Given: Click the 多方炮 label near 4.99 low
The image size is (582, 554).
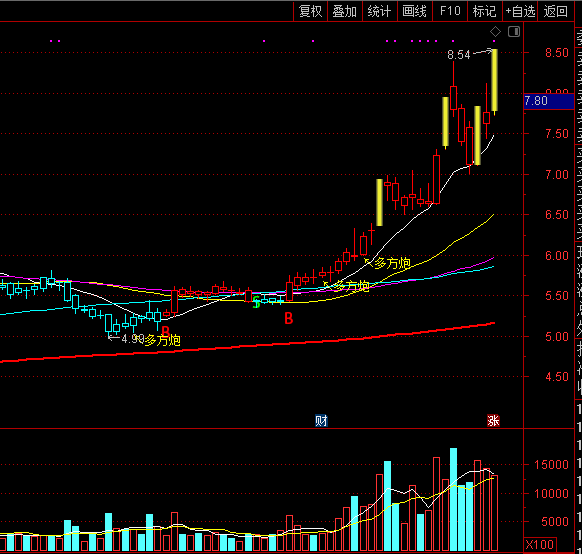Looking at the screenshot, I should 162,340.
